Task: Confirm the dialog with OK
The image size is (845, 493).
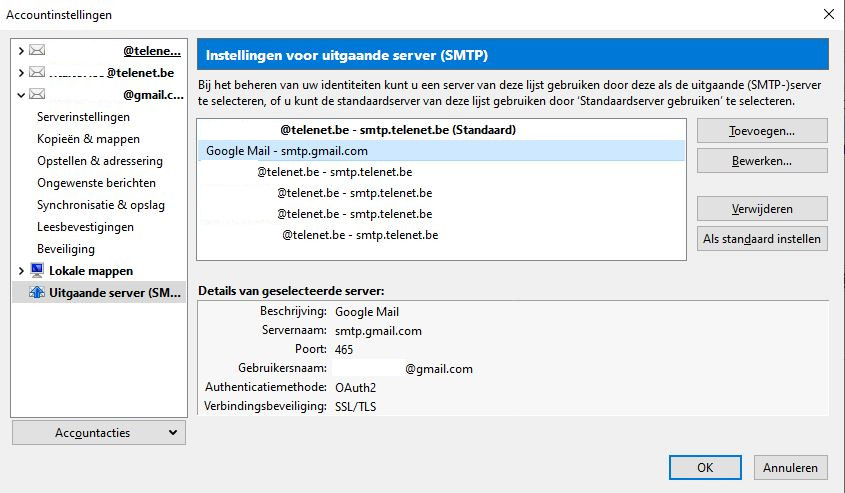Action: click(x=705, y=467)
